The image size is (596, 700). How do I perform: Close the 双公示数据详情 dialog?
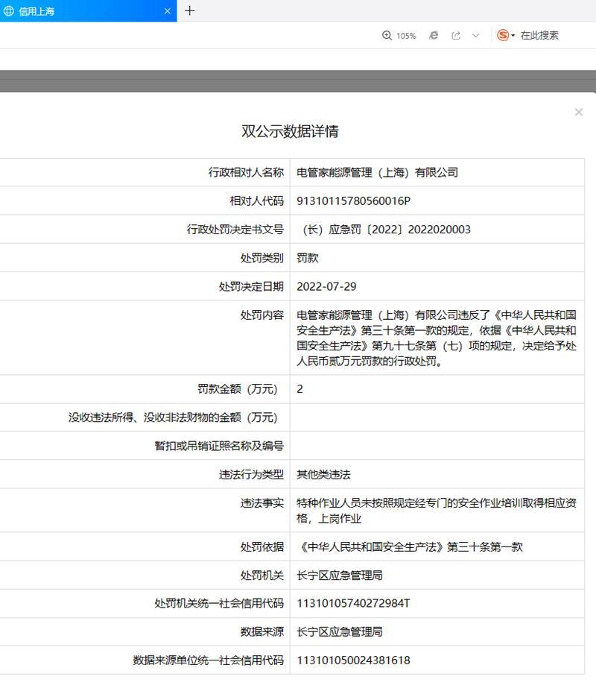[x=579, y=112]
